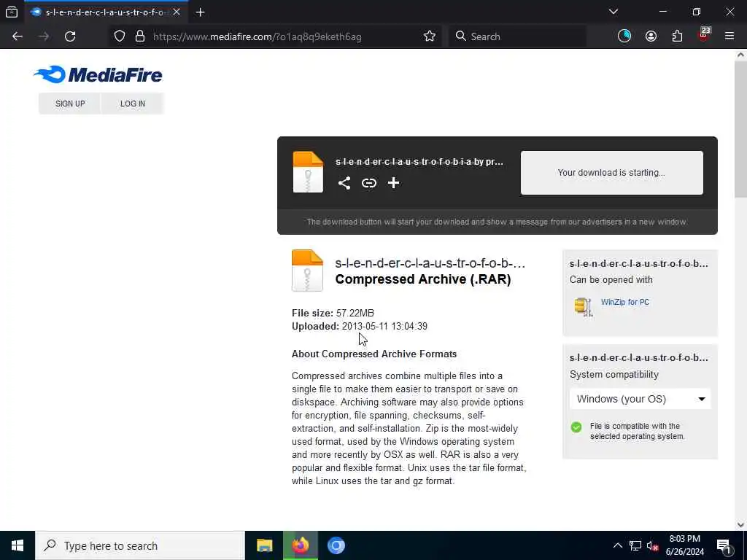Click the padlock site security icon
The height and width of the screenshot is (560, 747).
click(x=140, y=36)
